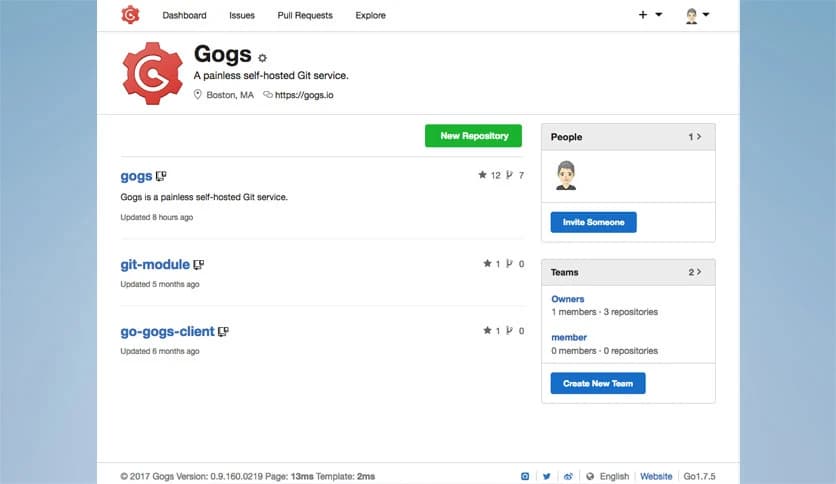Open the Twitter link in footer
Image resolution: width=836 pixels, height=484 pixels.
547,476
